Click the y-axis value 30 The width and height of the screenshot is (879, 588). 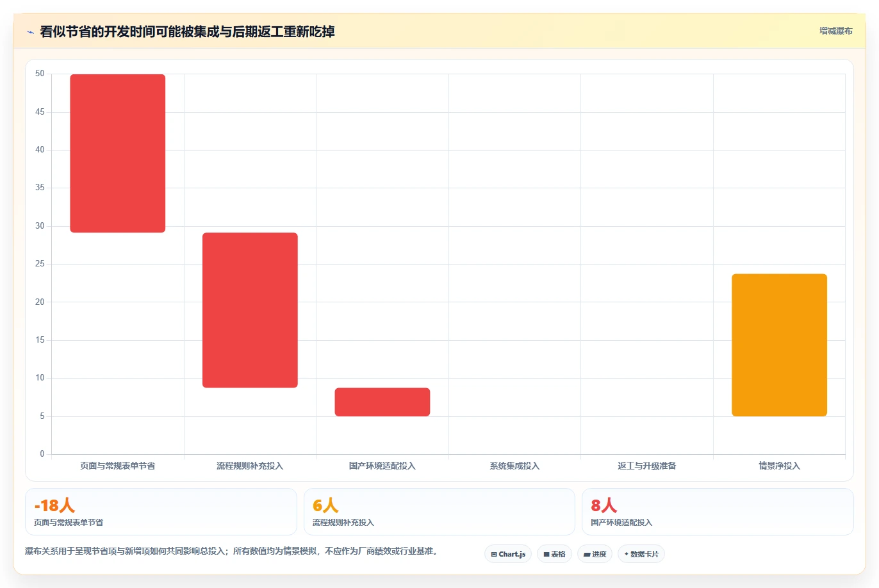click(40, 226)
